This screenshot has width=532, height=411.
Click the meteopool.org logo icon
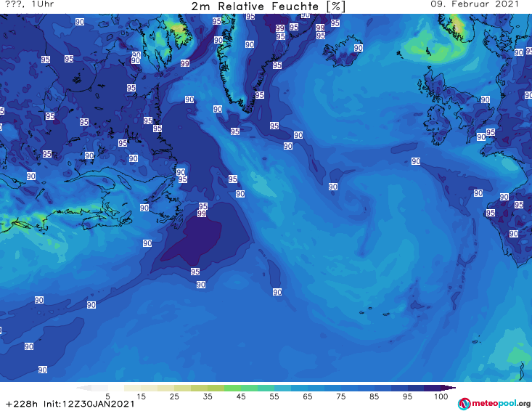pos(464,404)
